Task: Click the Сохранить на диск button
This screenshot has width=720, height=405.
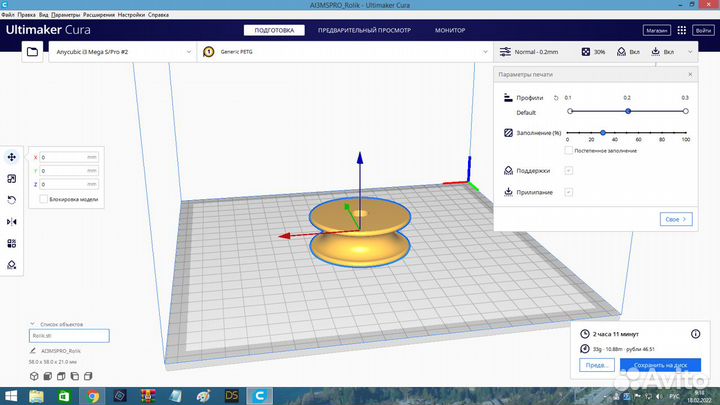Action: (662, 366)
